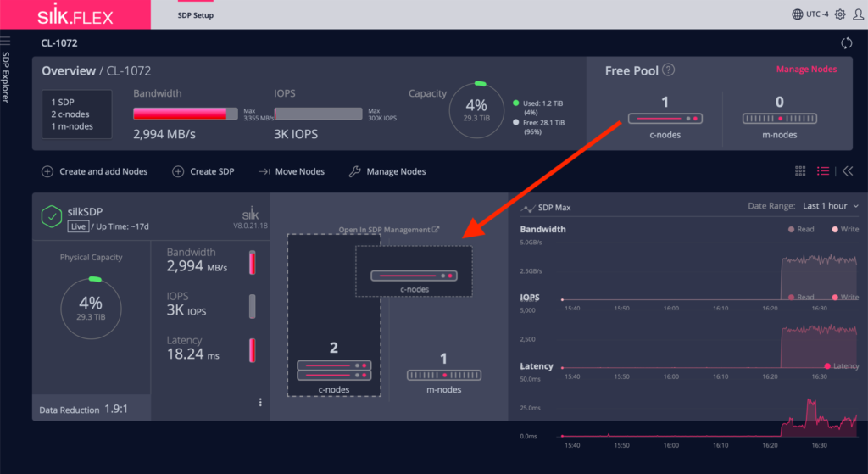Click the Silk Flex logo
Screen dimensions: 868x474
pyautogui.click(x=75, y=15)
